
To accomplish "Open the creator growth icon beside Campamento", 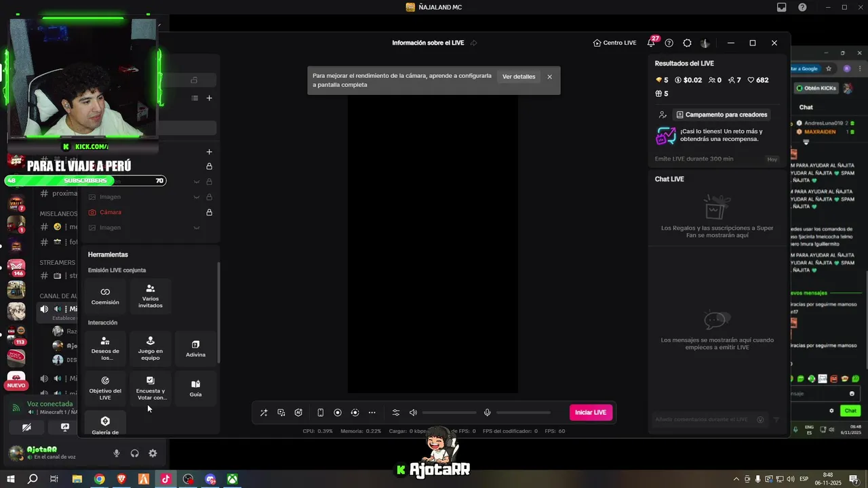I will click(663, 115).
